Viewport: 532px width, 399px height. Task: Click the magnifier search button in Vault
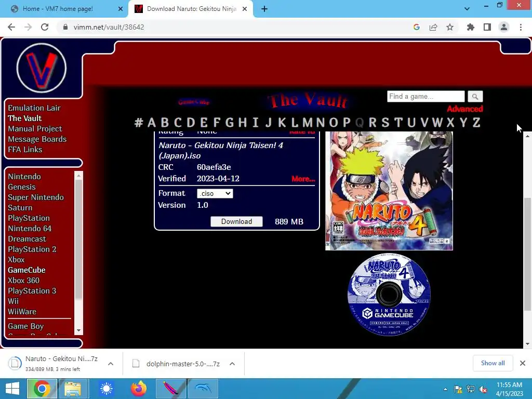(475, 97)
